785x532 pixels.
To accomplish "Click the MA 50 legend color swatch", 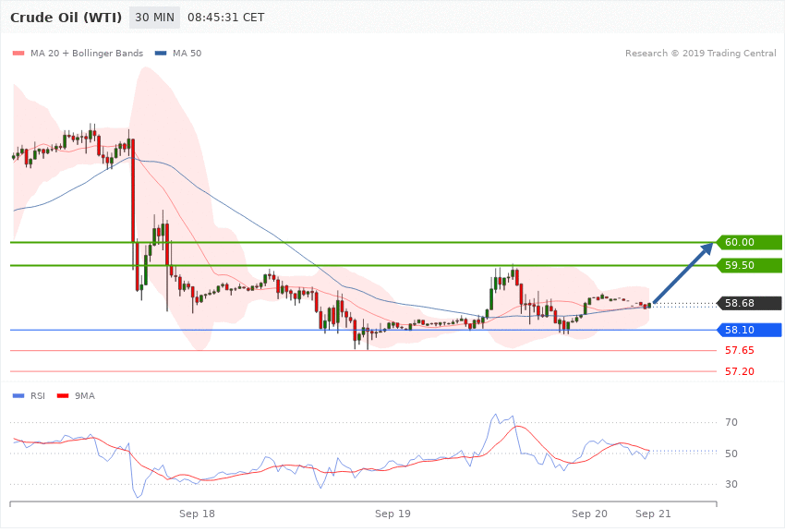I will coord(161,53).
